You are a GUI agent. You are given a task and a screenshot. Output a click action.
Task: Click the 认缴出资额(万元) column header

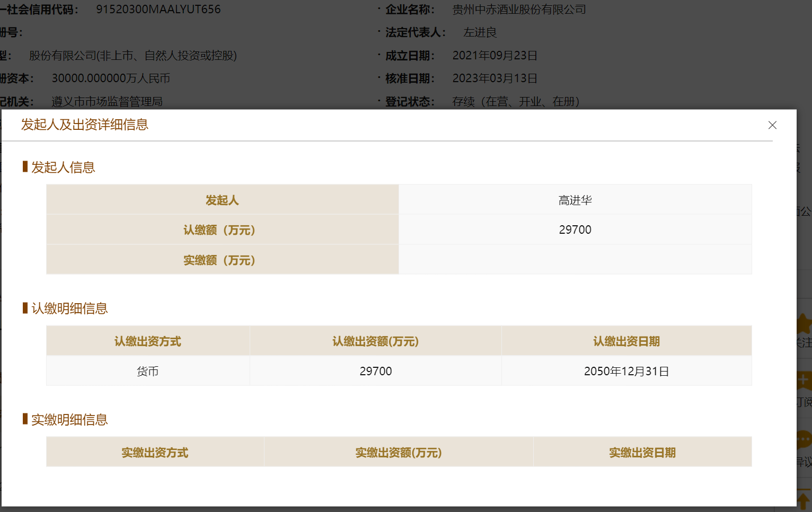(x=376, y=341)
